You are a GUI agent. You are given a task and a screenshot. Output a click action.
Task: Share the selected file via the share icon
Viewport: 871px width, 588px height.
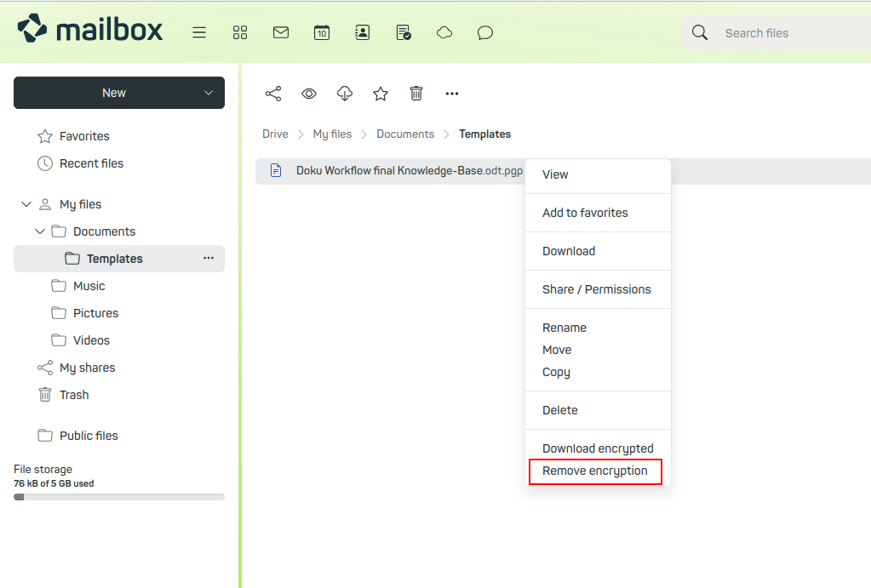273,94
